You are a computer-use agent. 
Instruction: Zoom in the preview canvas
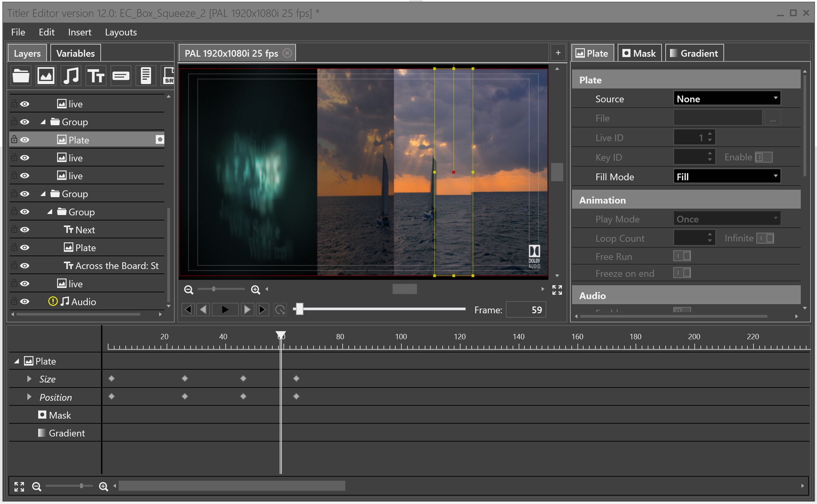point(255,290)
